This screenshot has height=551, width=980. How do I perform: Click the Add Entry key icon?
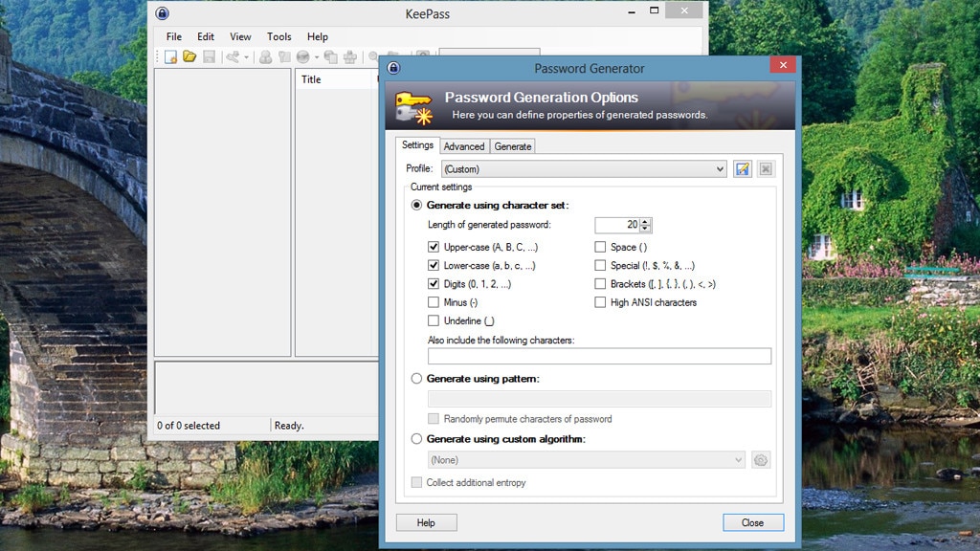[x=233, y=57]
